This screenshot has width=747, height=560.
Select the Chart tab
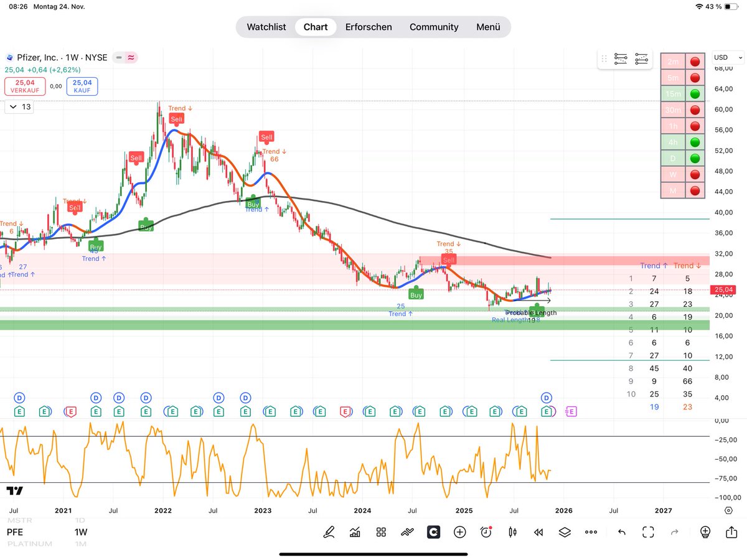(x=316, y=27)
